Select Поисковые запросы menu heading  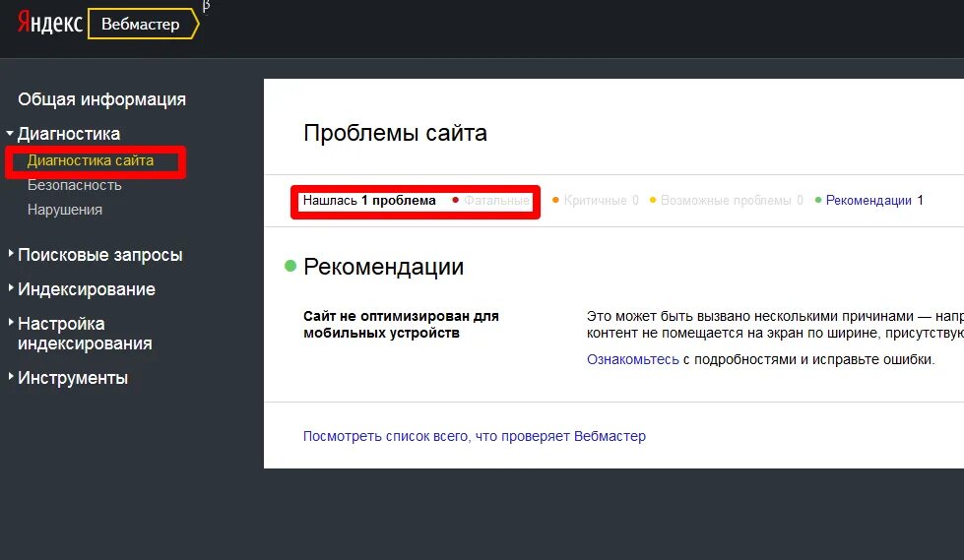point(100,255)
